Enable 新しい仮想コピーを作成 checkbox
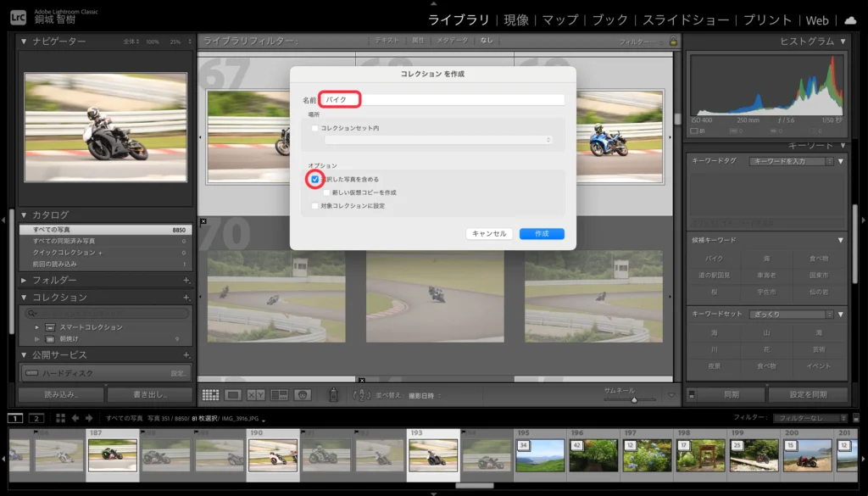 point(327,192)
